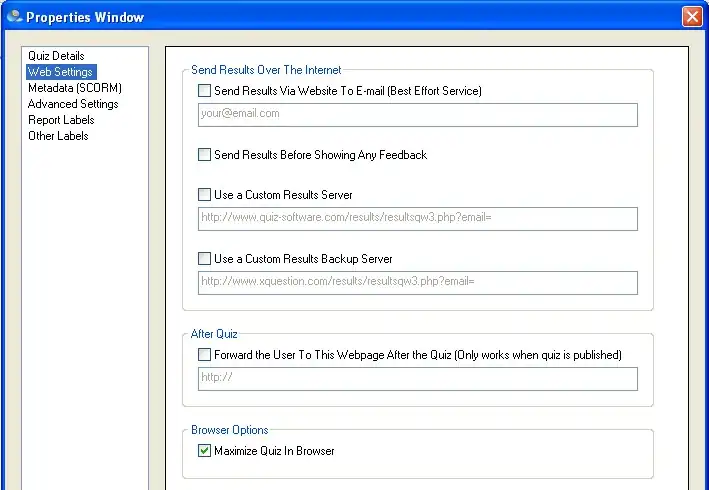Check Use a Custom Results Backup Server
Image resolution: width=709 pixels, height=490 pixels.
[205, 259]
